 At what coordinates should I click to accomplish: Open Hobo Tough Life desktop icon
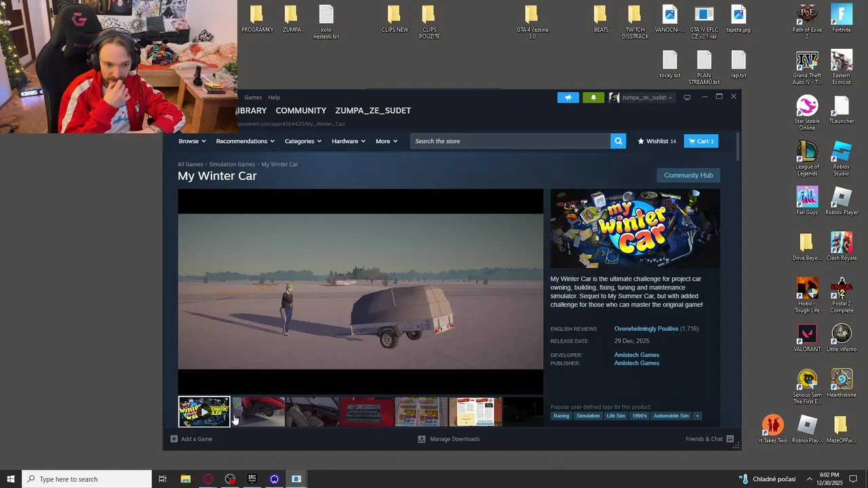[807, 295]
